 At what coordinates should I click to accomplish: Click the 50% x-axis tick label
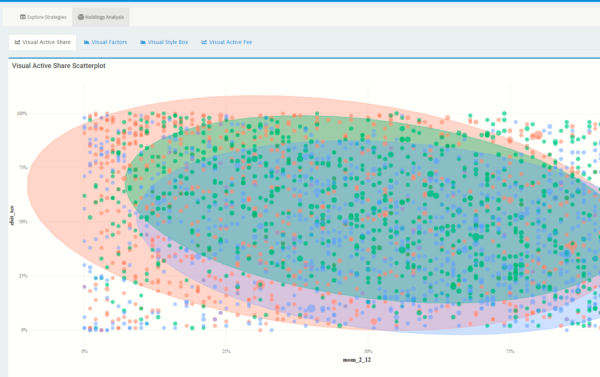(x=368, y=351)
